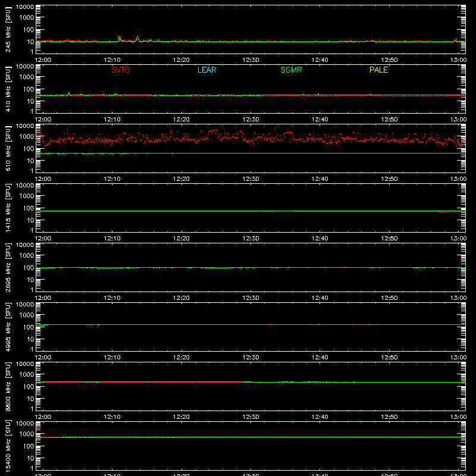Click 12:30 under the 245 MHz plot
This screenshot has width=476, height=476.
[250, 60]
